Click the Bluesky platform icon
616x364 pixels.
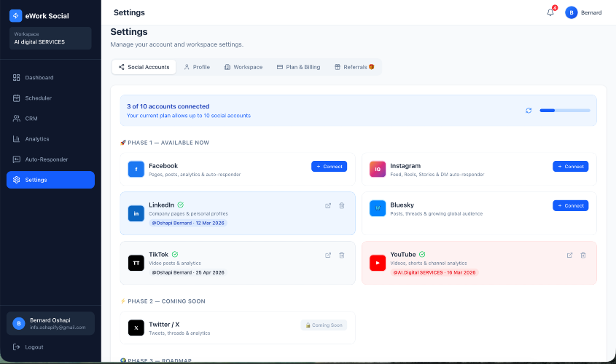pos(378,208)
